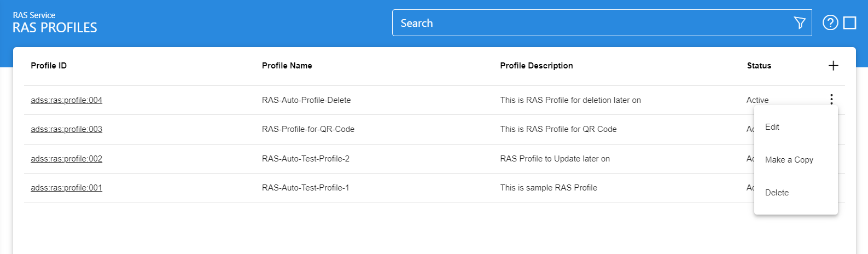Select Delete from the context menu
868x254 pixels.
pos(777,193)
